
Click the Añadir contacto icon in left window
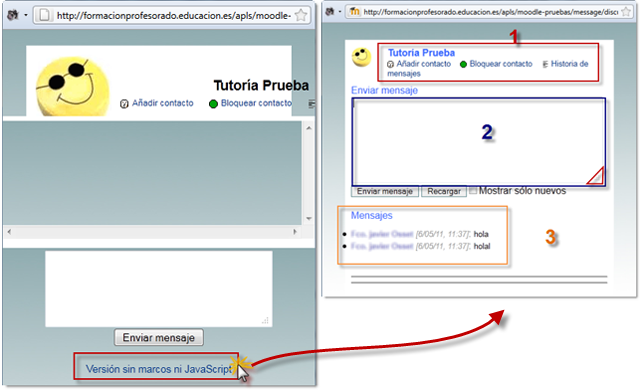tap(124, 104)
